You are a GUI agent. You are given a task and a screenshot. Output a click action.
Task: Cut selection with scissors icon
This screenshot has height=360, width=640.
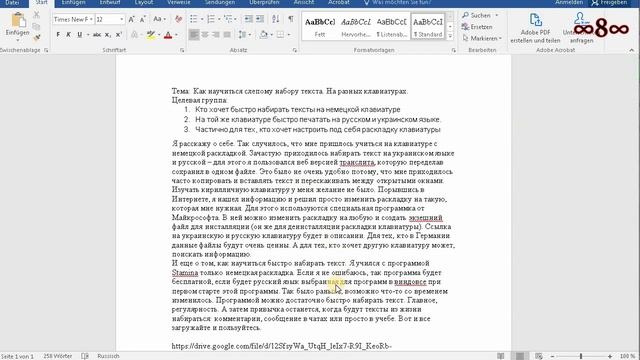(x=36, y=15)
